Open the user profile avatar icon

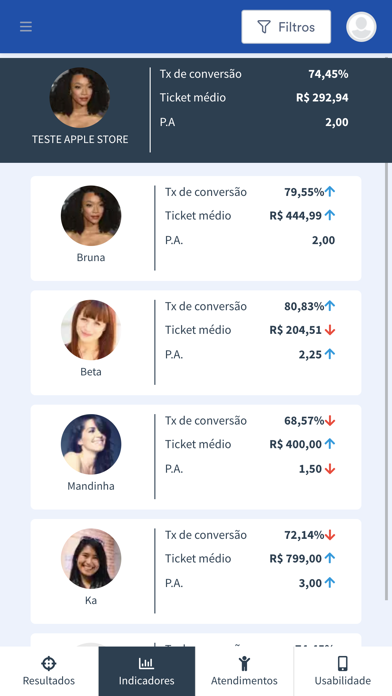(x=361, y=27)
